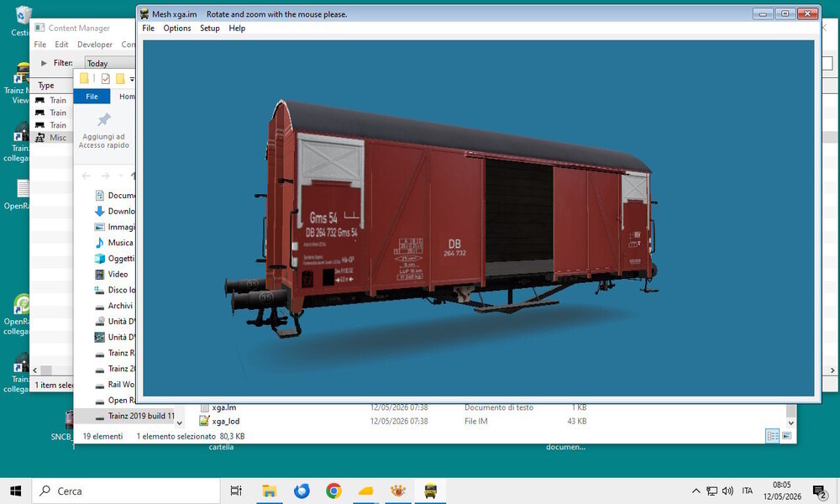This screenshot has height=504, width=840.
Task: Switch Explorer to details list view
Action: [773, 436]
